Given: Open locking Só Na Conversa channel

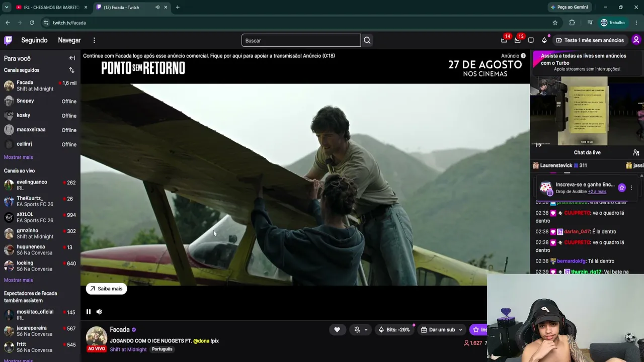Looking at the screenshot, I should pyautogui.click(x=40, y=265).
